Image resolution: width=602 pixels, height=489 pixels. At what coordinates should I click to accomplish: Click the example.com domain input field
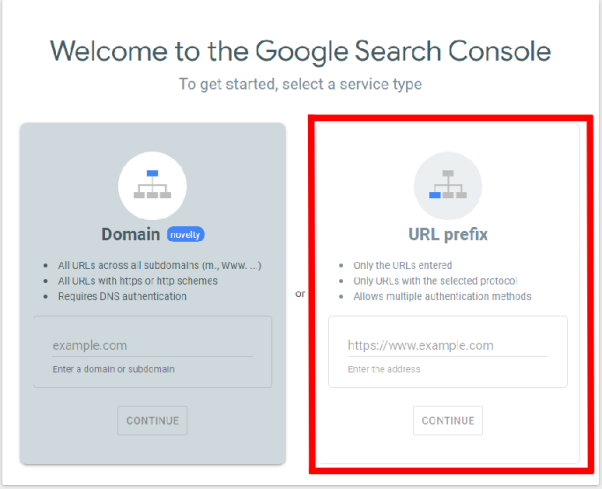[x=152, y=345]
